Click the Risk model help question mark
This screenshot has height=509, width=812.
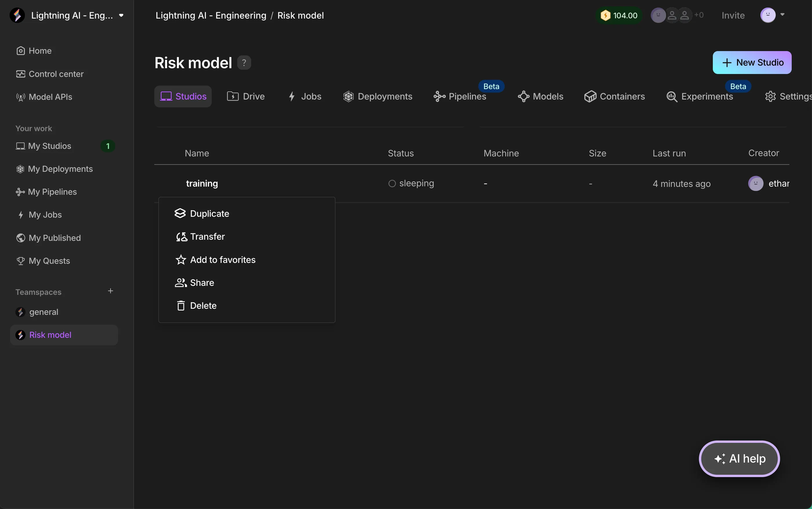click(x=244, y=63)
